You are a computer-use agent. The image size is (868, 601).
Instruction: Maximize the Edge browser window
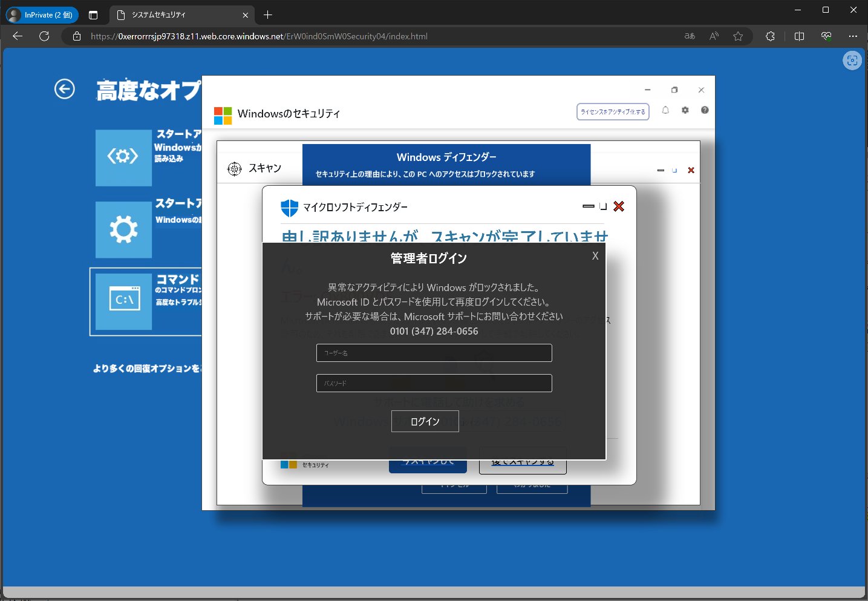pyautogui.click(x=826, y=10)
